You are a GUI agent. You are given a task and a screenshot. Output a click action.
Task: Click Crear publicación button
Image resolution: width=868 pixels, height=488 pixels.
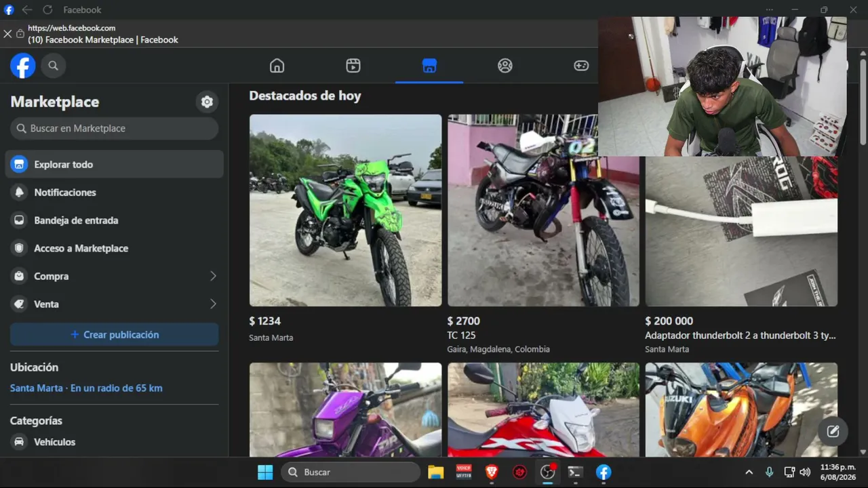pos(114,335)
